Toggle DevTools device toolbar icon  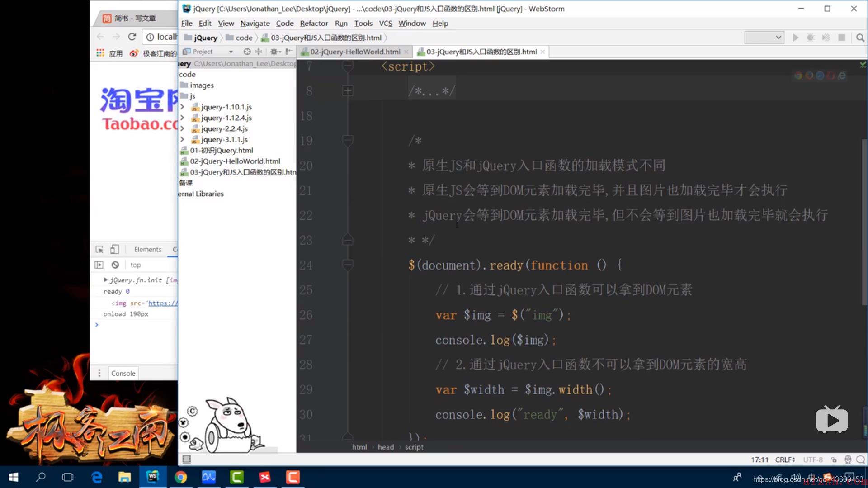[114, 249]
